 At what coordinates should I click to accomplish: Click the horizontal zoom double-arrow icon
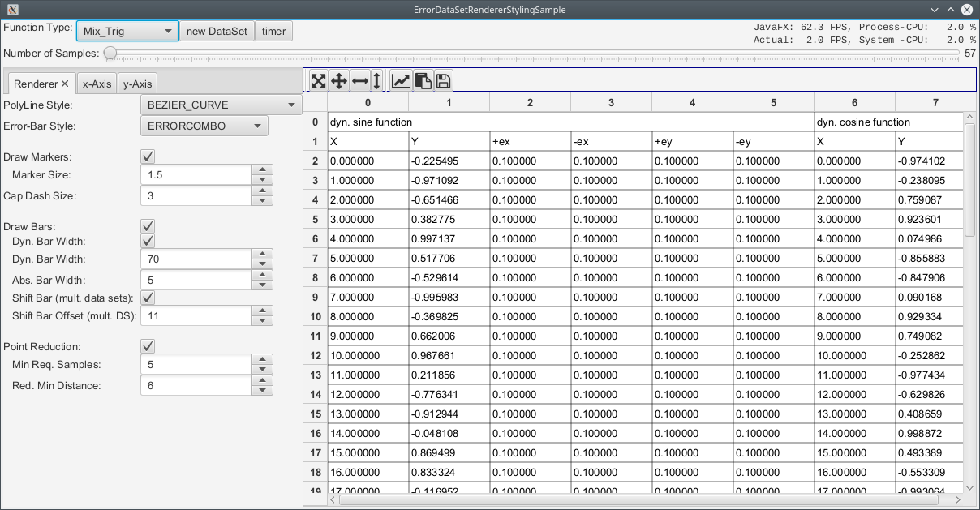pos(359,80)
